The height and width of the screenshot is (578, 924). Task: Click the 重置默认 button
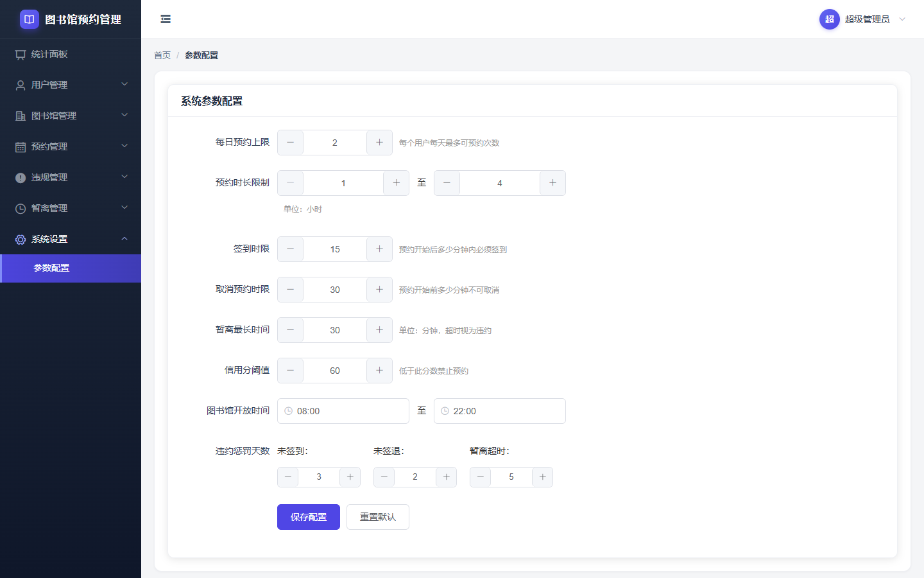378,517
